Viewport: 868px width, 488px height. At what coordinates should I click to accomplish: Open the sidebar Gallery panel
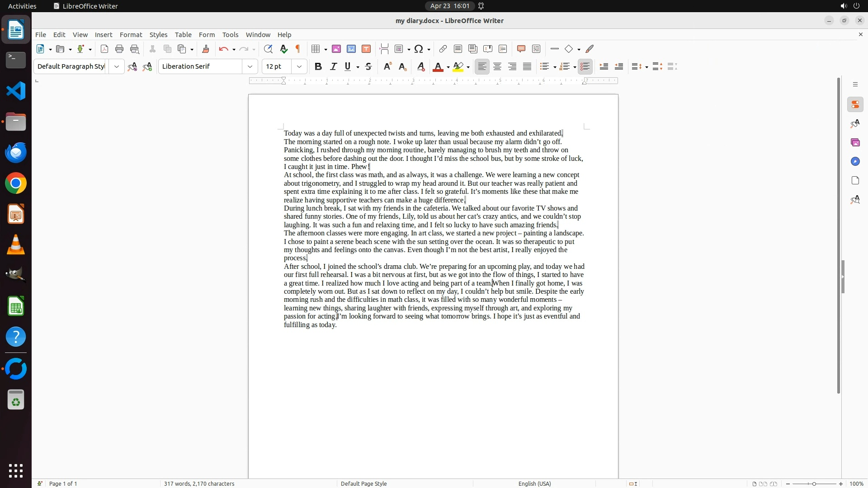pyautogui.click(x=855, y=142)
